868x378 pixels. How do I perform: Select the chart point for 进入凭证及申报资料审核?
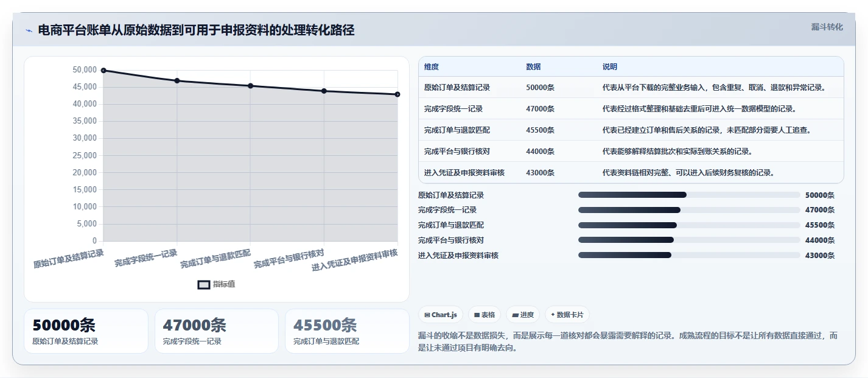tap(397, 94)
